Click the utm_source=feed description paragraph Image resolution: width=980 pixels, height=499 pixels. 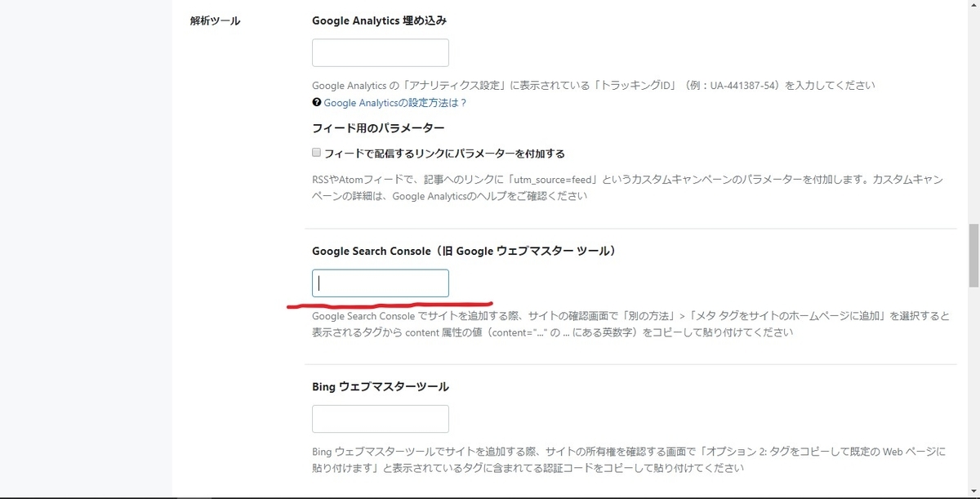point(628,187)
